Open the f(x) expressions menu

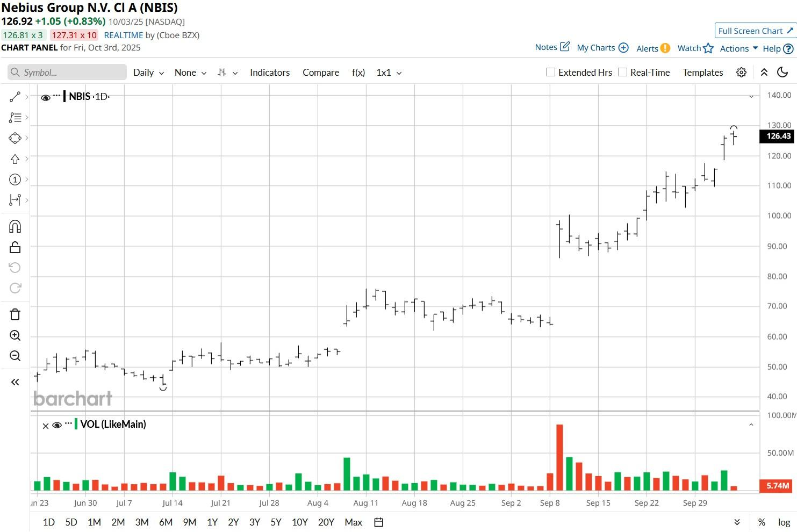pyautogui.click(x=358, y=73)
